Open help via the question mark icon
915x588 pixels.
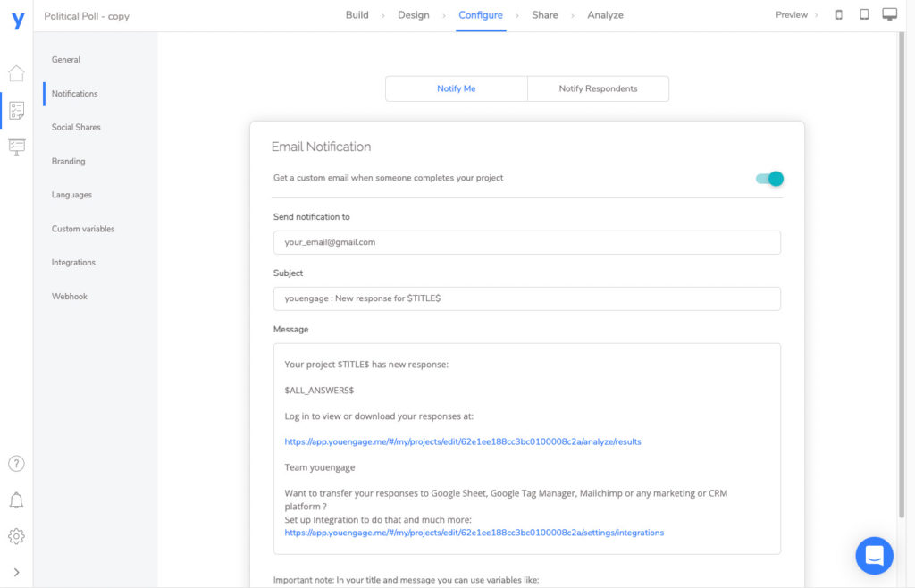(x=16, y=464)
